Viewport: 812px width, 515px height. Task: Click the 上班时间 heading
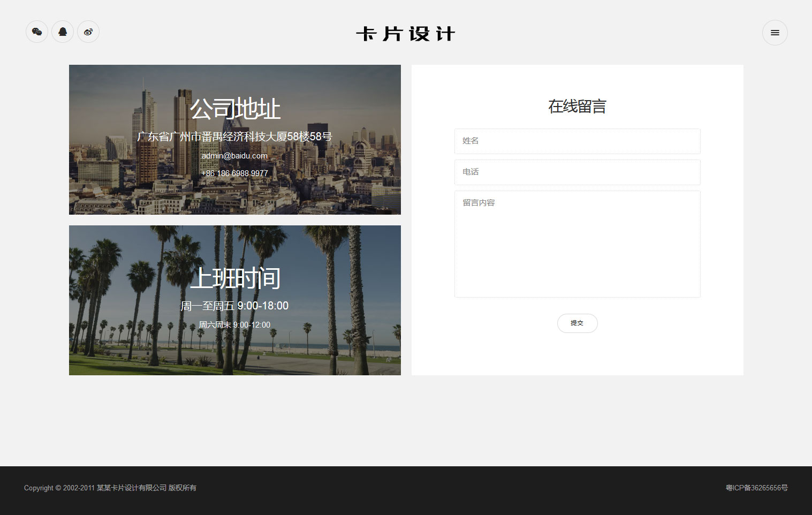coord(234,278)
